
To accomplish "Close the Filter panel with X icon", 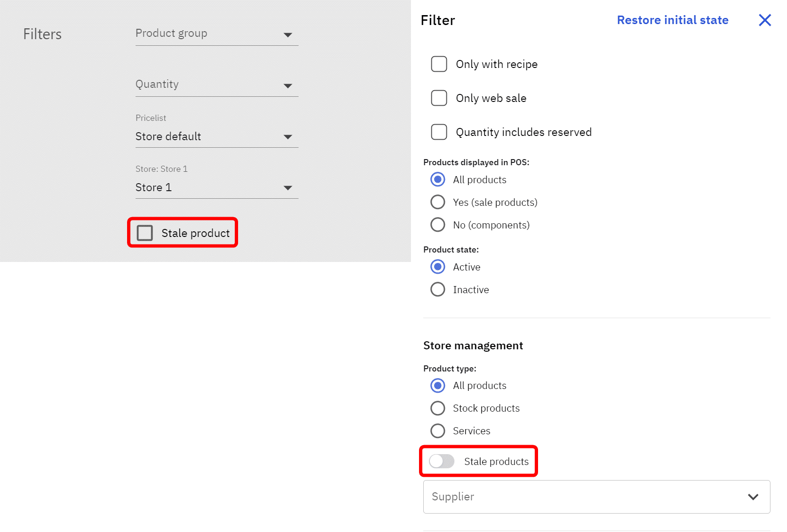I will tap(764, 20).
